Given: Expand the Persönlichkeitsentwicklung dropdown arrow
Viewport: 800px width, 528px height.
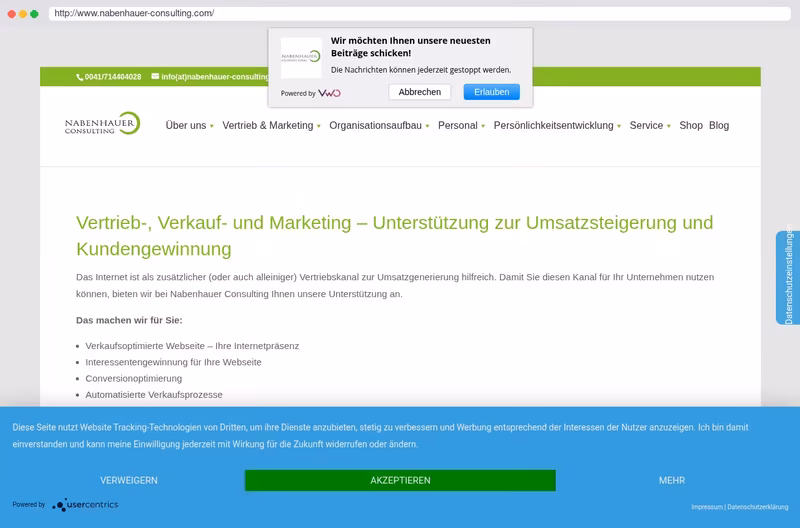Looking at the screenshot, I should [619, 126].
